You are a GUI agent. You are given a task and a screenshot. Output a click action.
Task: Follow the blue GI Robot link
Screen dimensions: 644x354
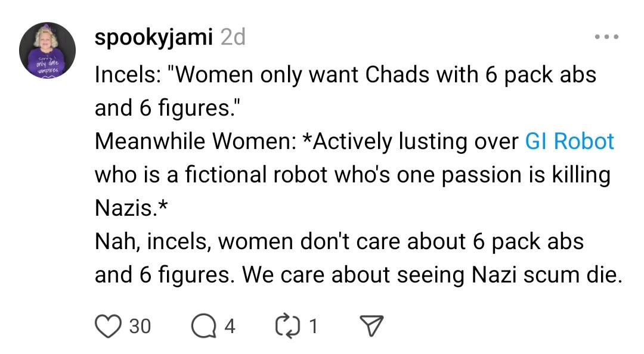tap(569, 141)
